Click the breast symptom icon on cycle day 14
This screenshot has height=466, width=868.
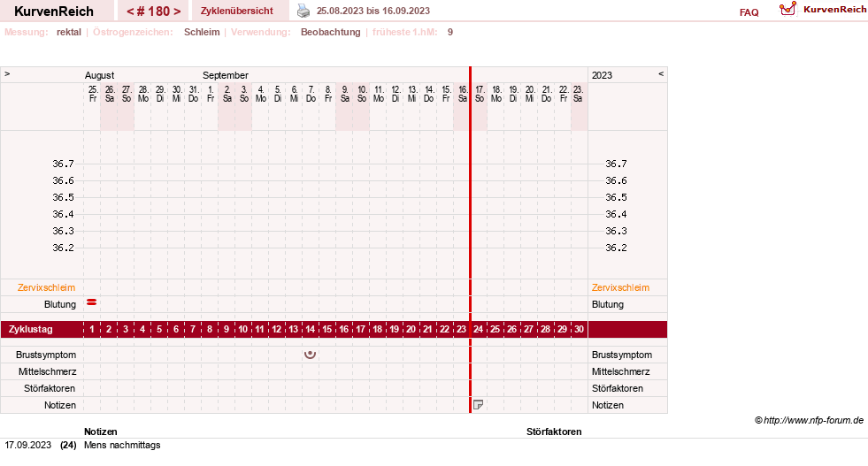click(x=310, y=355)
